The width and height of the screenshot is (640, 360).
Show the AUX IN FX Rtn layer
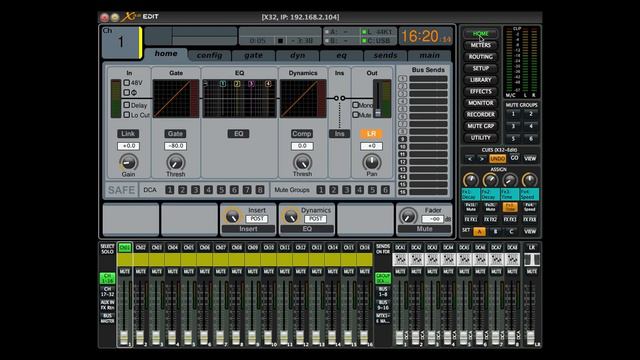pos(107,304)
